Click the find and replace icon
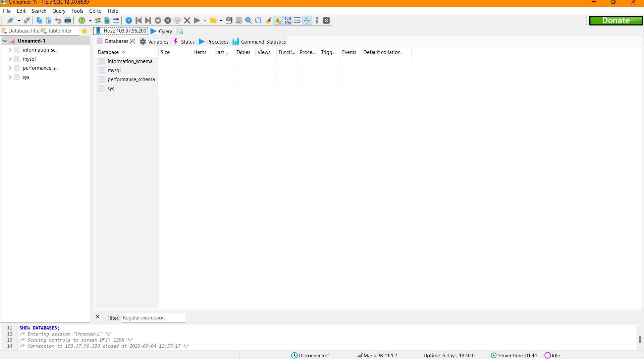The image size is (644, 359). 258,20
